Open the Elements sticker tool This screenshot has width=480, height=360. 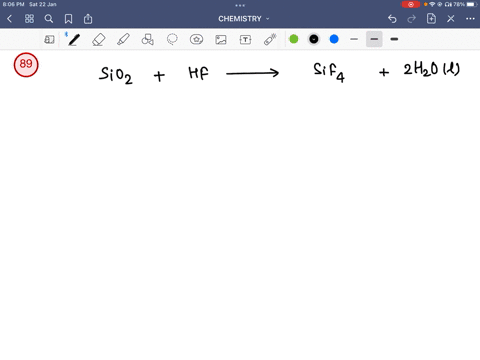click(196, 39)
